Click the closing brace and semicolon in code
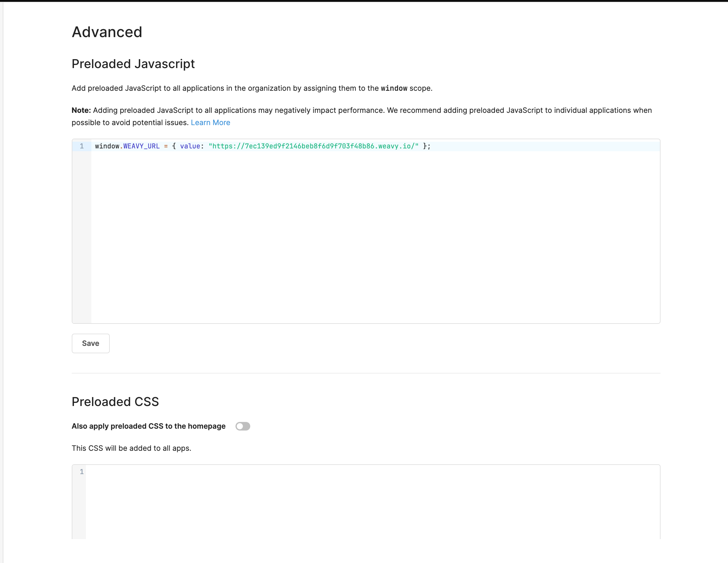The width and height of the screenshot is (728, 563). [x=426, y=146]
